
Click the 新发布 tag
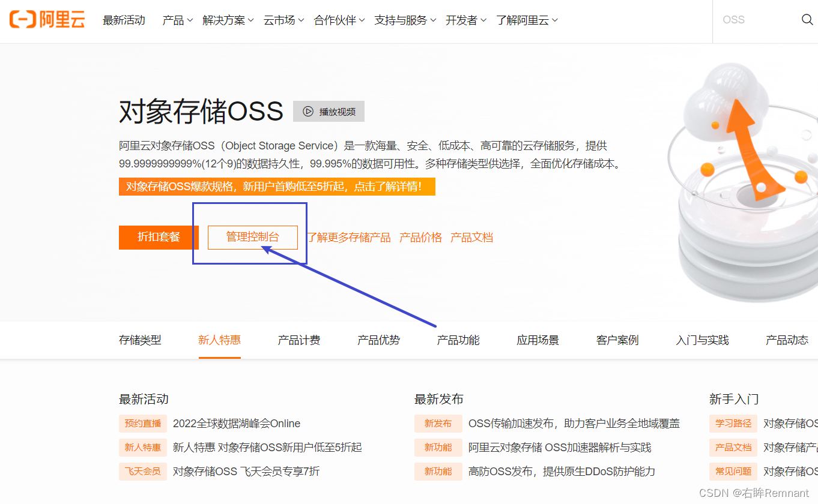coord(438,424)
